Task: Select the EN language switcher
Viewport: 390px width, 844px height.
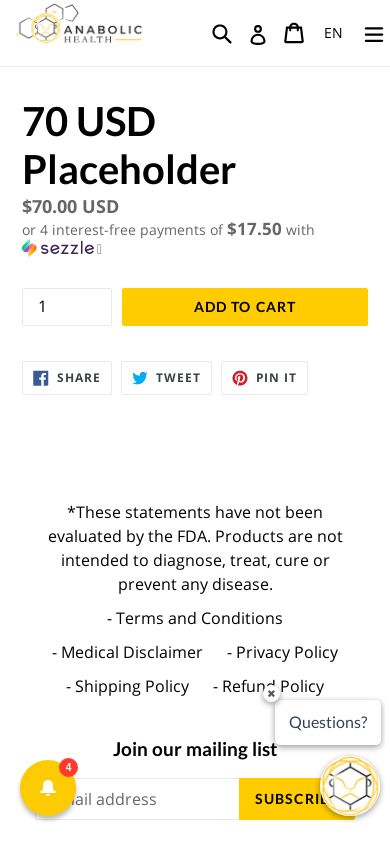Action: (x=333, y=33)
